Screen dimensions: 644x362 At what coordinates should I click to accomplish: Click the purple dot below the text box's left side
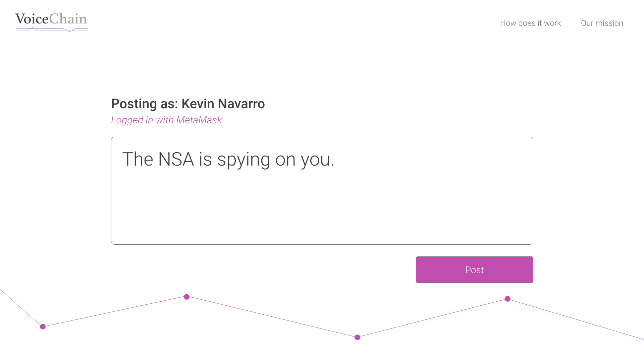point(186,297)
